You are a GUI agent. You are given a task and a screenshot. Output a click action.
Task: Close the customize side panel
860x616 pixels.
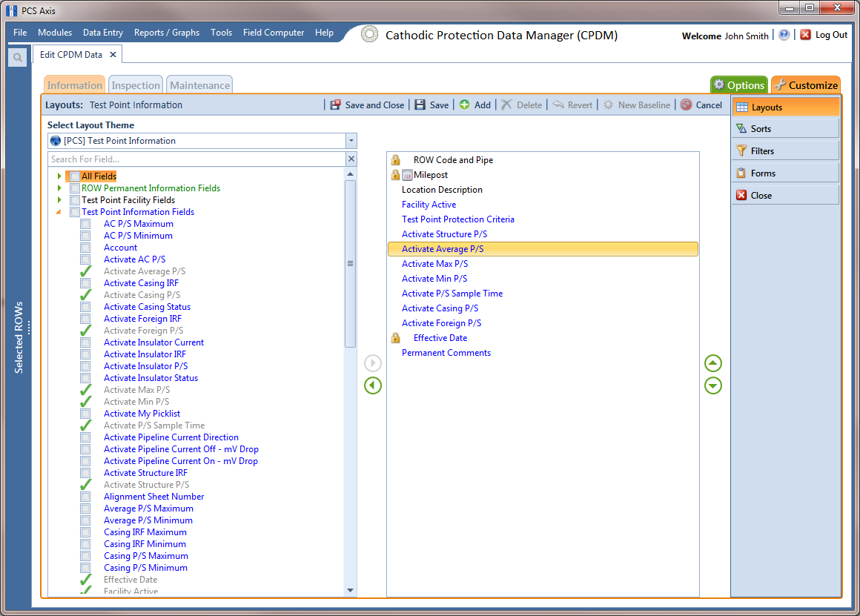tap(785, 195)
